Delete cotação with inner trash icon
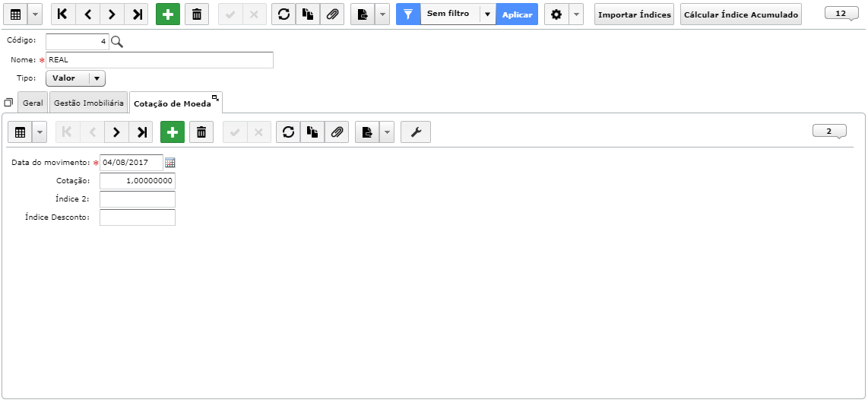The width and height of the screenshot is (868, 403). click(x=201, y=132)
